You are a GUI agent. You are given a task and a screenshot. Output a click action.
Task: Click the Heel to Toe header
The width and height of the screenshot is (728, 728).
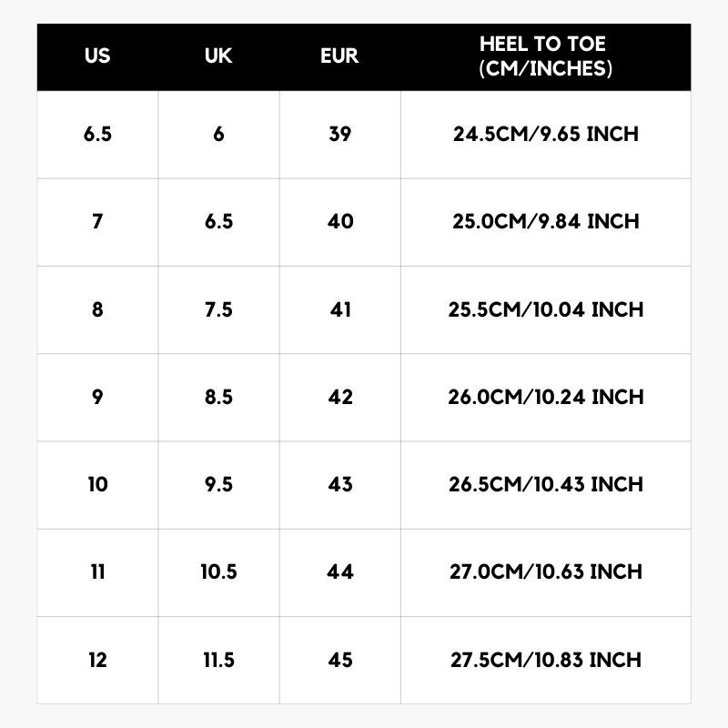click(545, 56)
